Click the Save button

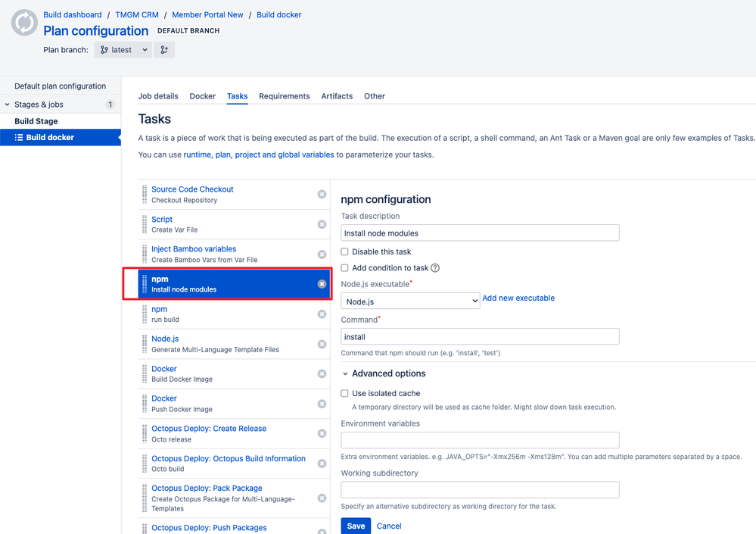click(x=356, y=526)
